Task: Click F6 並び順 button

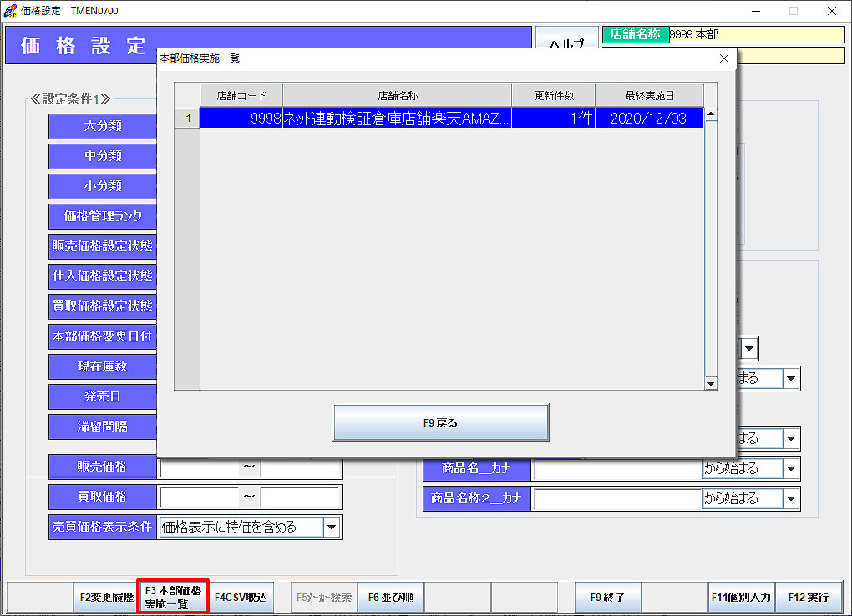Action: [391, 598]
